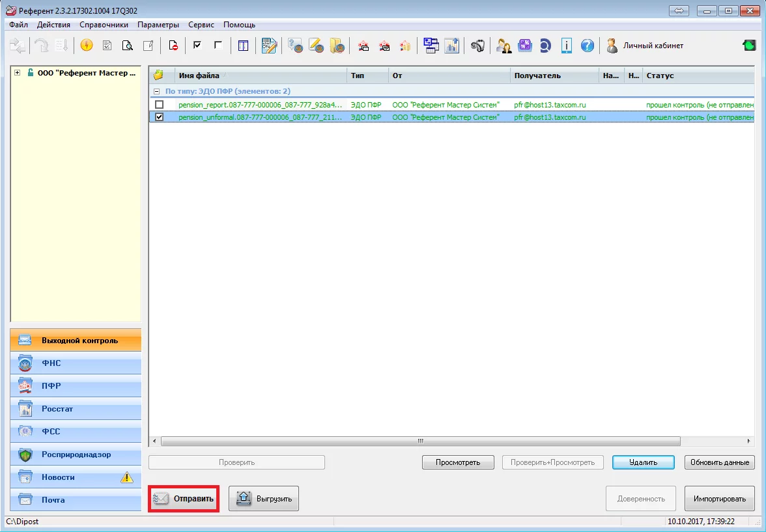Click the orange lightning bolt toolbar icon

click(x=87, y=46)
